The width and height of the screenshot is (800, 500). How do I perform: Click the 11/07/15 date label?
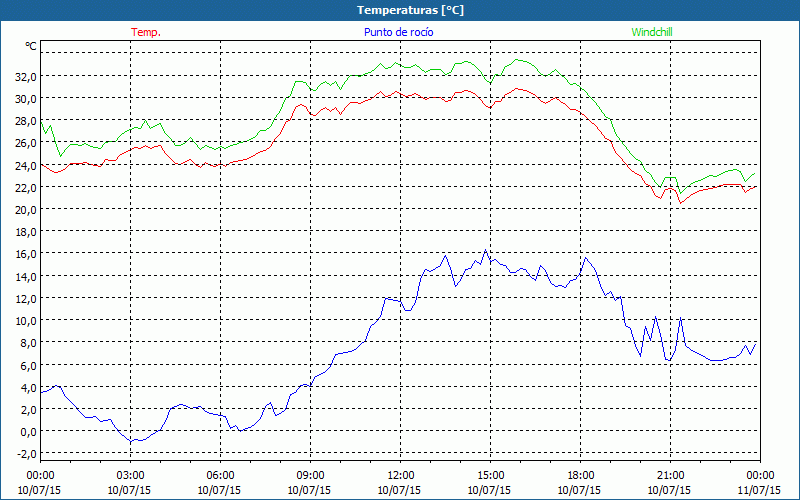759,490
